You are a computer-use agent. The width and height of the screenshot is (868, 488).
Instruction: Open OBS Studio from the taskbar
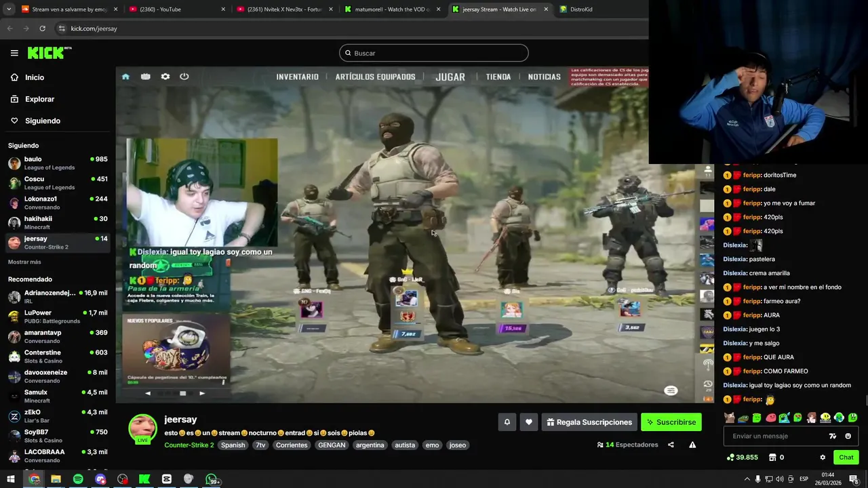pyautogui.click(x=123, y=479)
